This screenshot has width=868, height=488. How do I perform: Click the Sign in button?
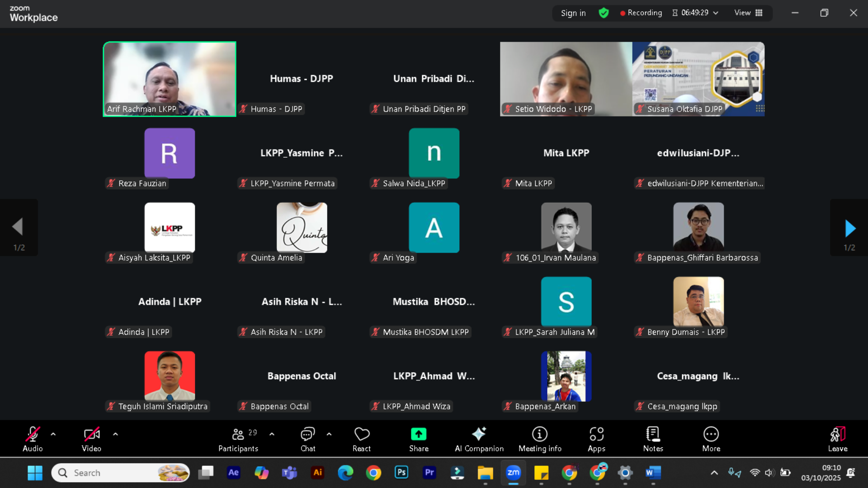pyautogui.click(x=573, y=13)
